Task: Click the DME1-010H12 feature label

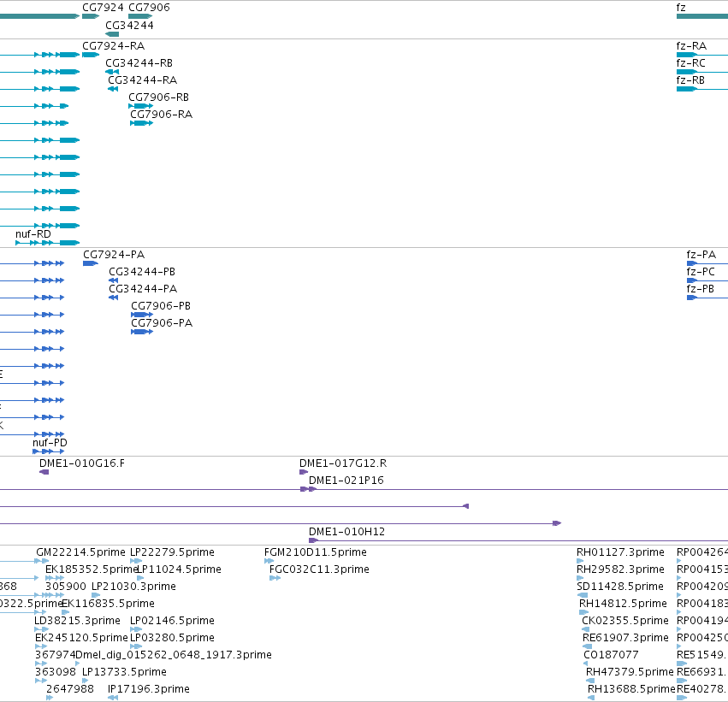Action: click(x=346, y=532)
